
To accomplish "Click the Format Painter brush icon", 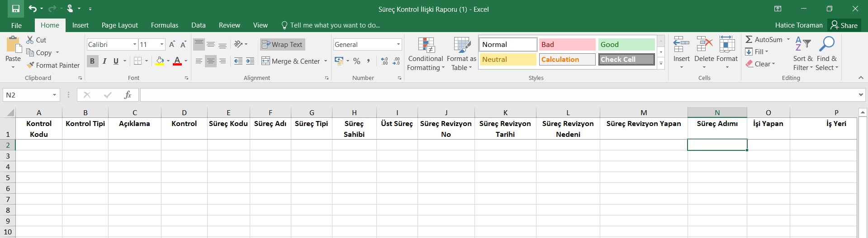I will (30, 65).
